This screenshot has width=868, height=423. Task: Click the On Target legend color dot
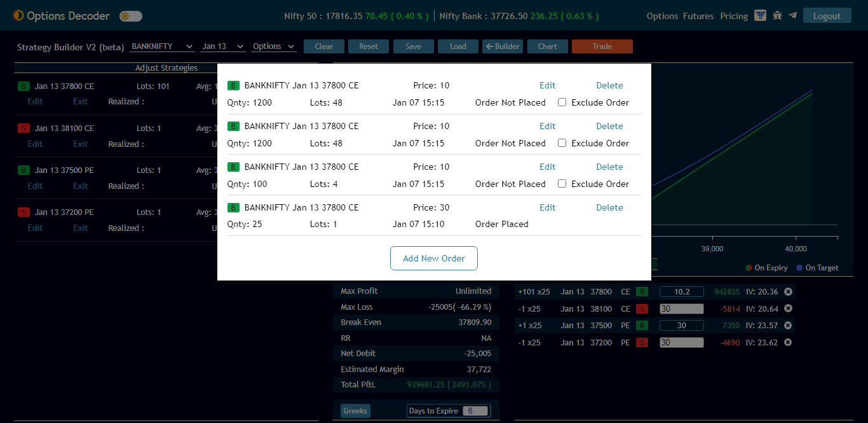[x=799, y=268]
